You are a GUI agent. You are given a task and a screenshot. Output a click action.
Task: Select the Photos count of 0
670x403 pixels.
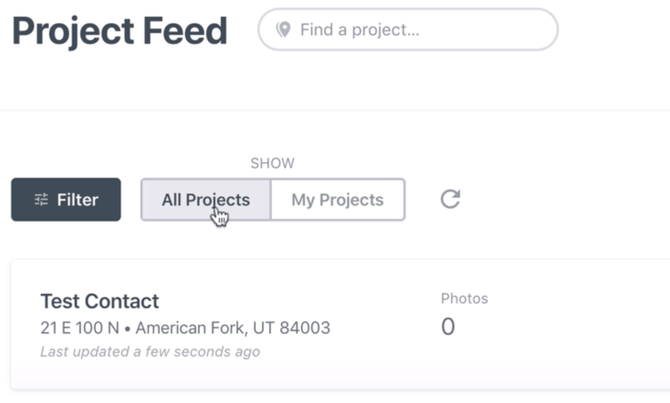[x=448, y=326]
